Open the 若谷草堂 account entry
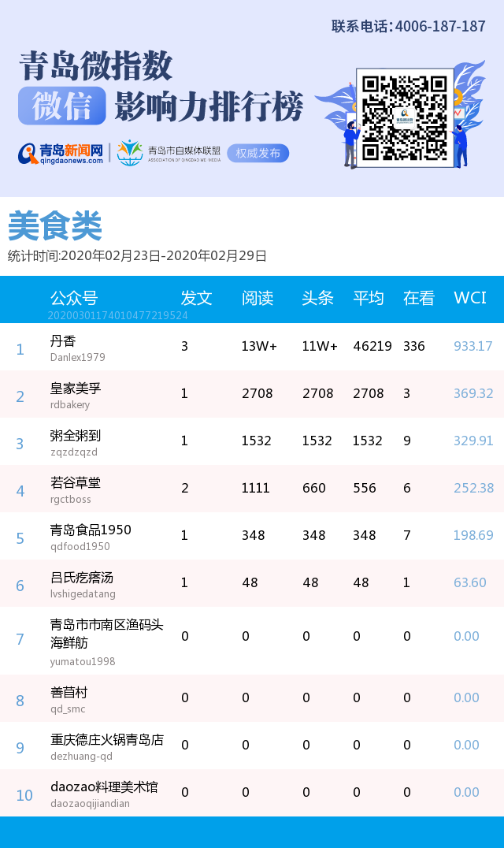Screen dimensions: 504x848 [76, 483]
